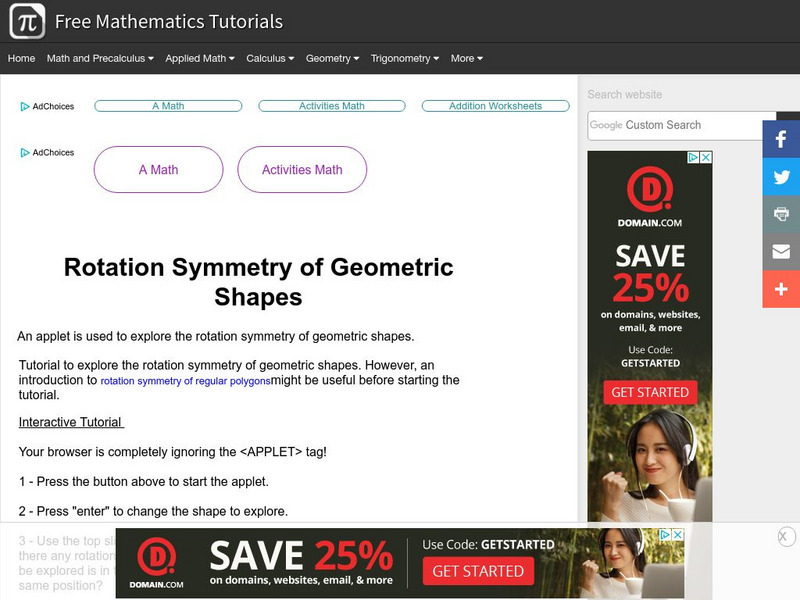Click the print icon in sidebar
800x600 pixels.
coord(781,214)
